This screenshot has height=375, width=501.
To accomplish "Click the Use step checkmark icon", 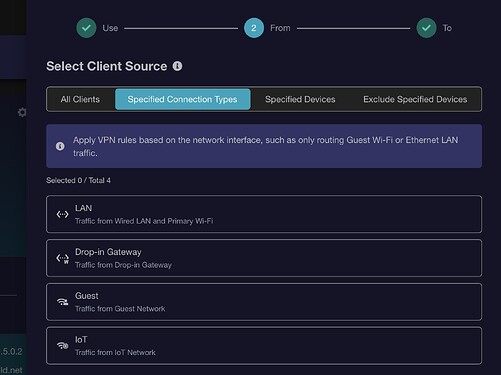I will (x=86, y=28).
